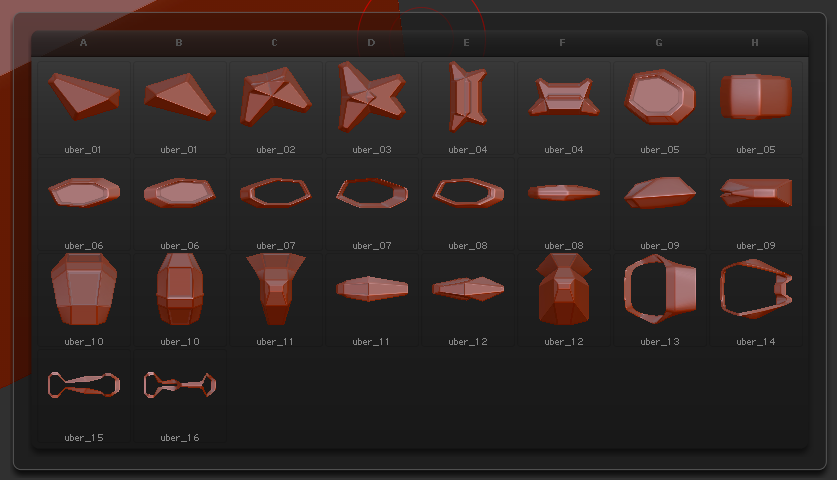Click the column header letter D

pyautogui.click(x=371, y=43)
